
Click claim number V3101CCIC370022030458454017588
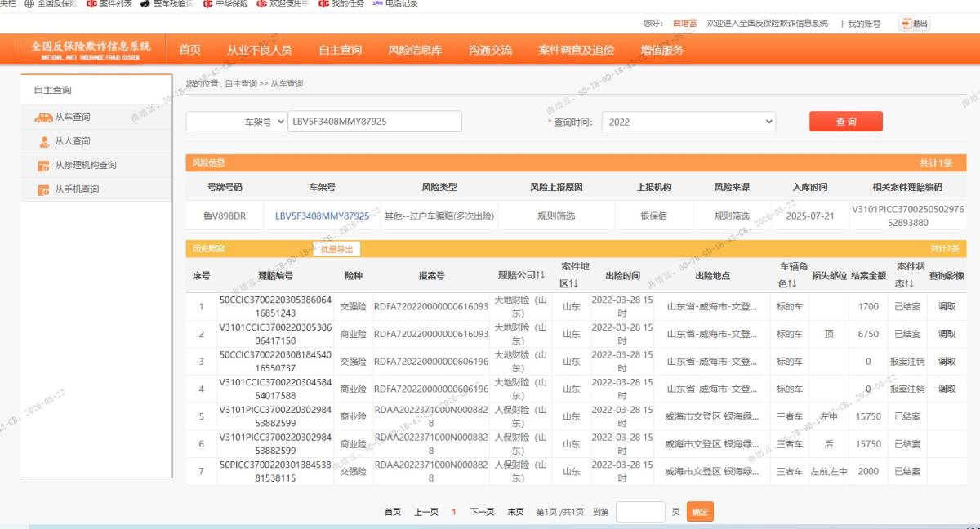[275, 389]
